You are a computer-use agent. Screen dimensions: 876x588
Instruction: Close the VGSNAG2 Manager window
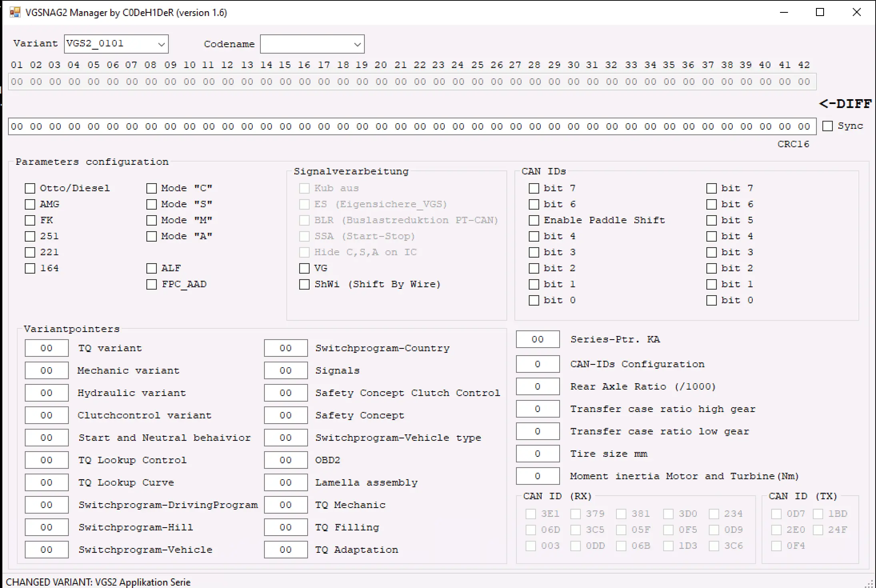point(856,12)
